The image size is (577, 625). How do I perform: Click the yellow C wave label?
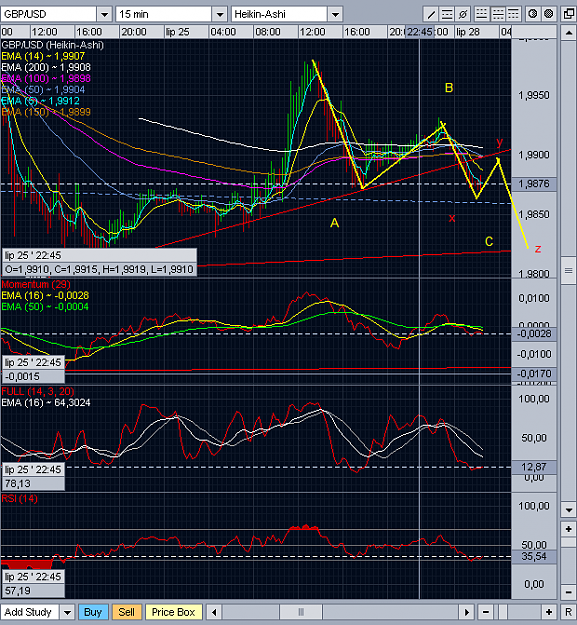(x=489, y=241)
